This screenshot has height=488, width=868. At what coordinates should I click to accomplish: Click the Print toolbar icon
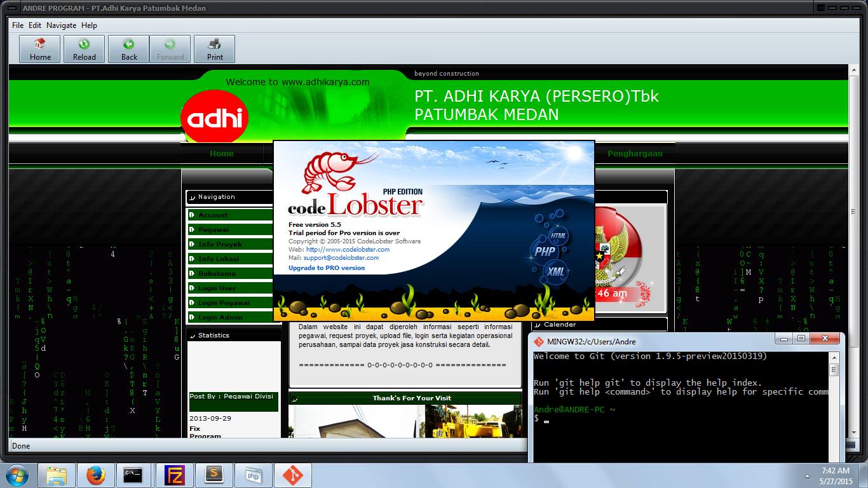[x=215, y=49]
